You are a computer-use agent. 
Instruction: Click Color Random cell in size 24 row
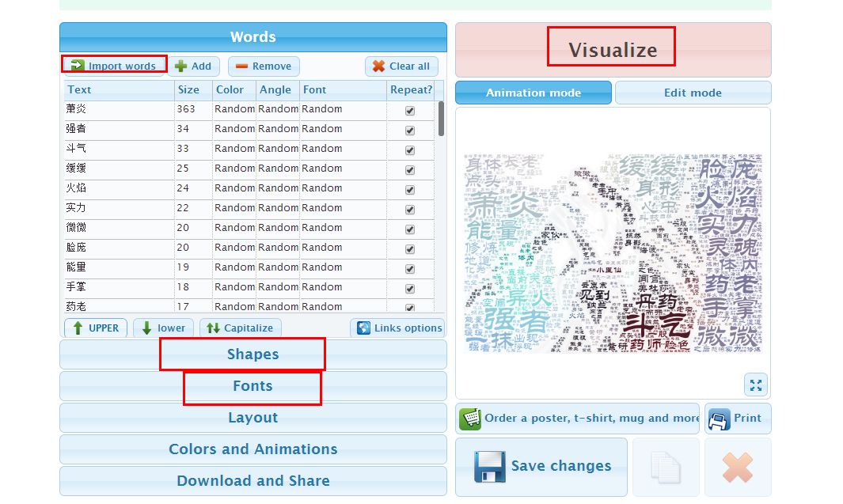234,188
